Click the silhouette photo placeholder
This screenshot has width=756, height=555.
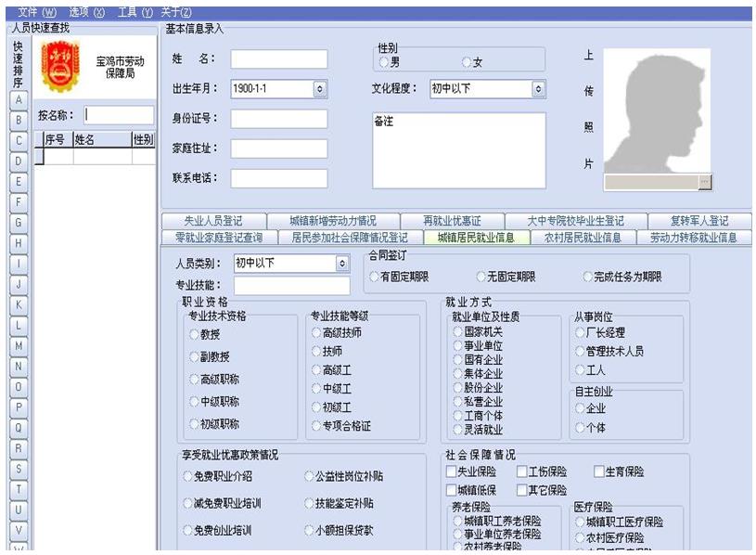(657, 110)
